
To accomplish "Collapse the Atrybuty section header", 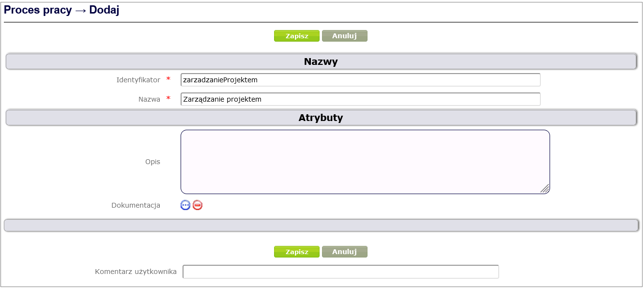I will tap(321, 118).
